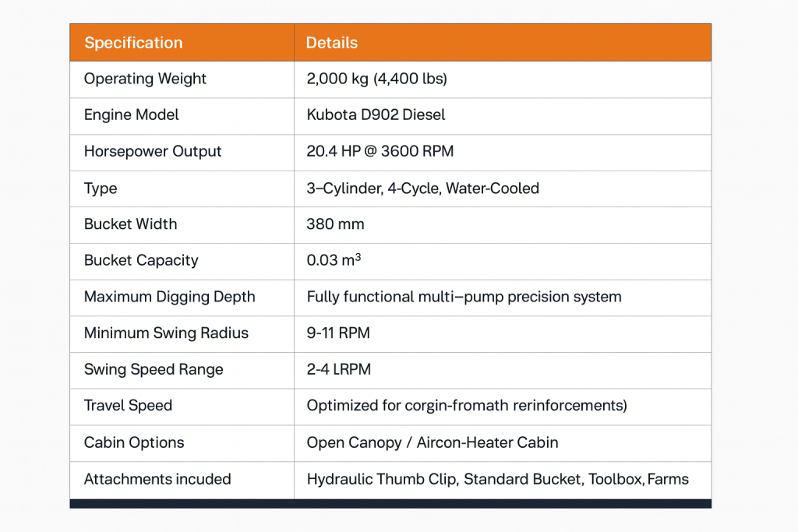
Task: Select the Operating Weight row label
Action: [x=145, y=79]
